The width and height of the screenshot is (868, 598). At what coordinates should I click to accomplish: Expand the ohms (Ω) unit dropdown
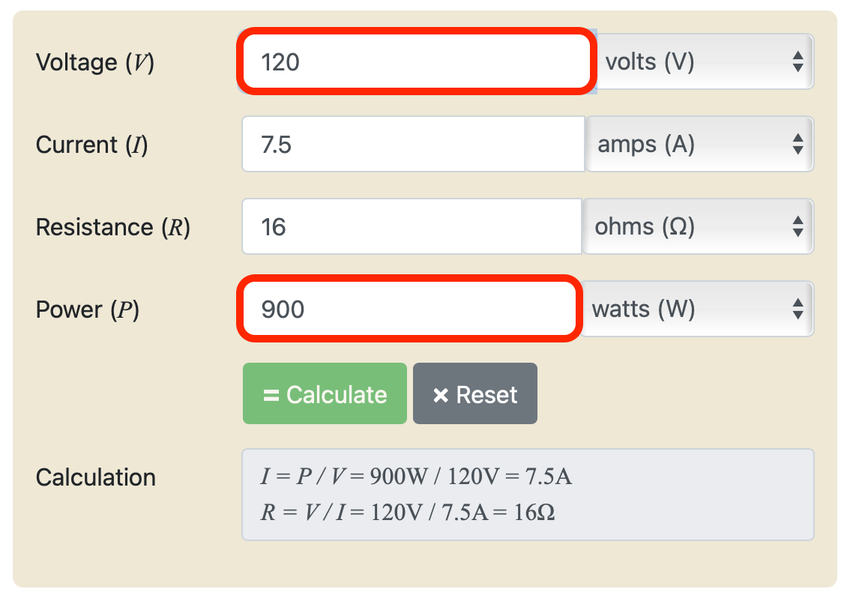pos(697,226)
